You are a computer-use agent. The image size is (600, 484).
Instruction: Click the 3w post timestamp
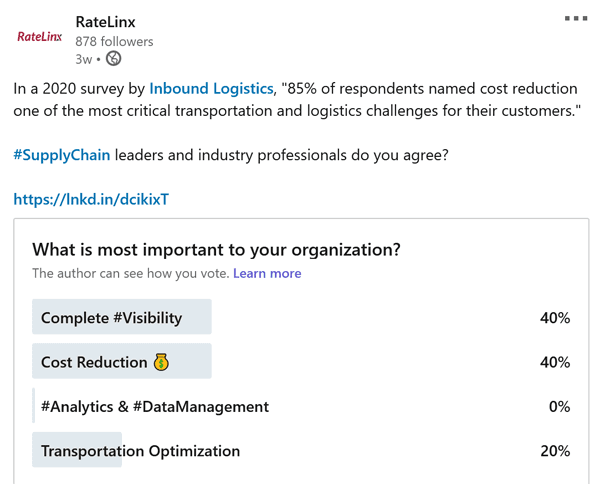click(85, 59)
